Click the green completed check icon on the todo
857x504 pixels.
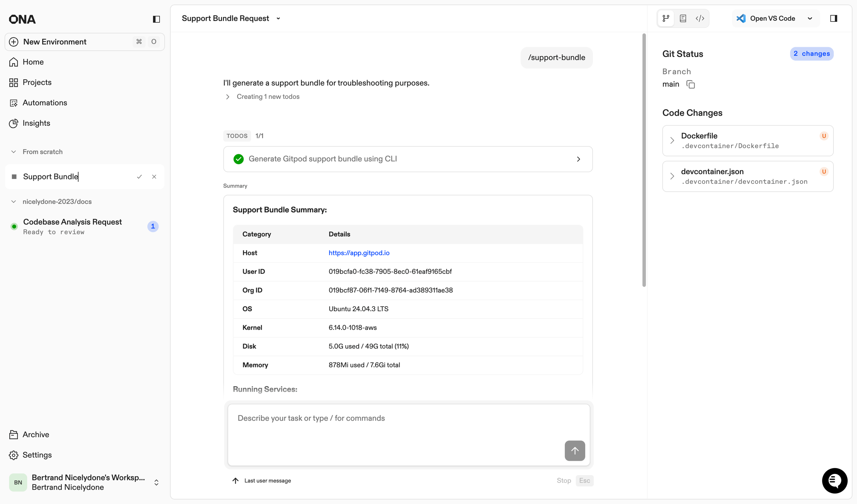pos(239,159)
